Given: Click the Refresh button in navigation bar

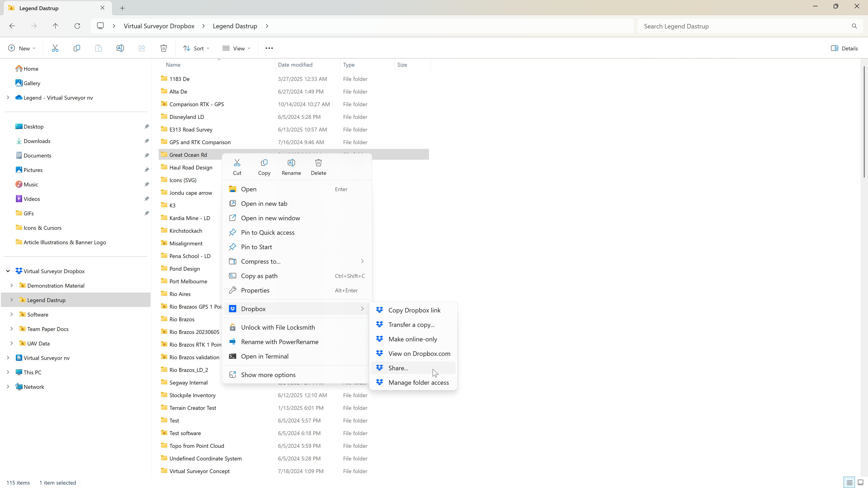Looking at the screenshot, I should tap(77, 26).
